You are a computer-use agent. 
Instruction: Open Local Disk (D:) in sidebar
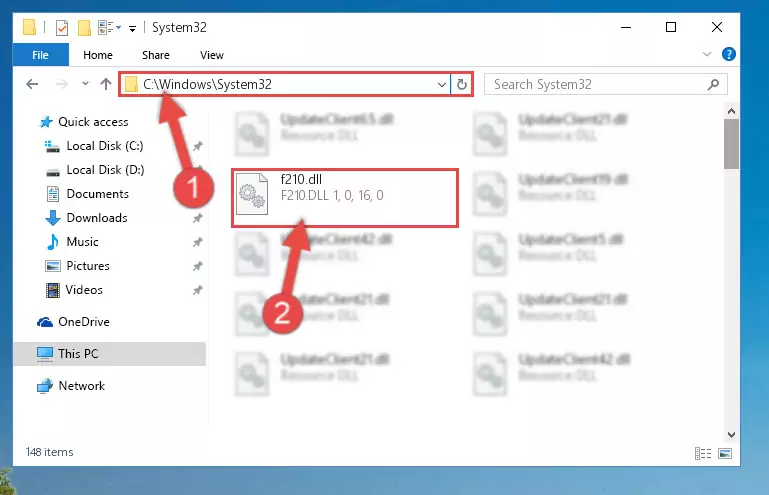click(x=105, y=170)
